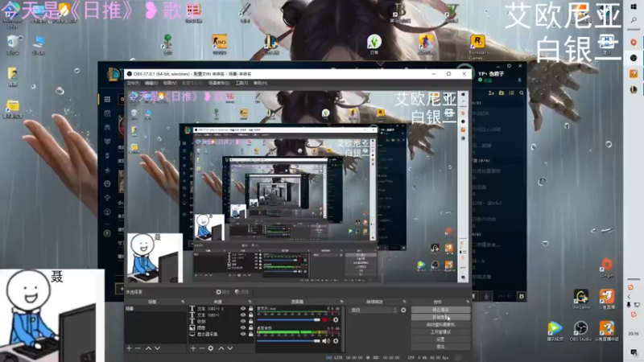This screenshot has height=362, width=644.
Task: Move selected source up
Action: coord(221,348)
